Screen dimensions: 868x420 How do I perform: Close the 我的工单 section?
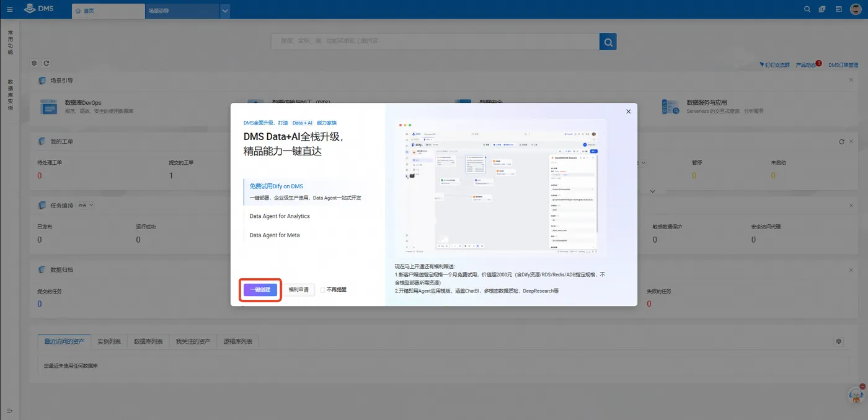coord(851,142)
